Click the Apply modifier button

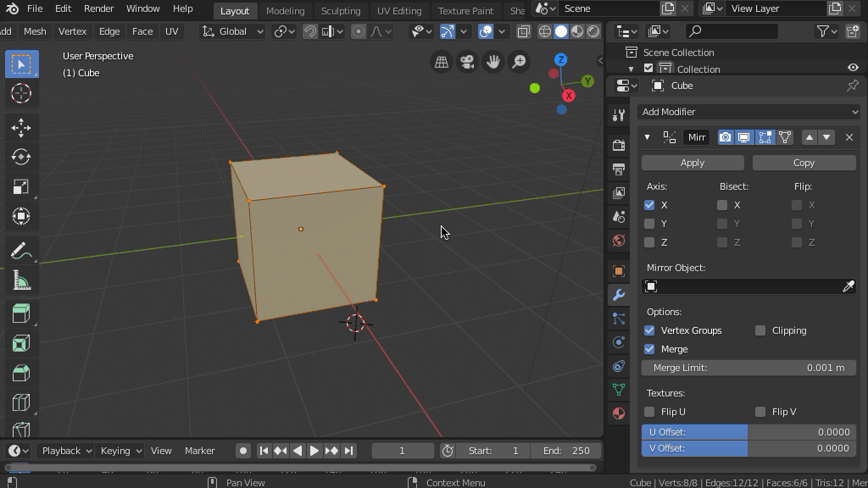tap(692, 163)
